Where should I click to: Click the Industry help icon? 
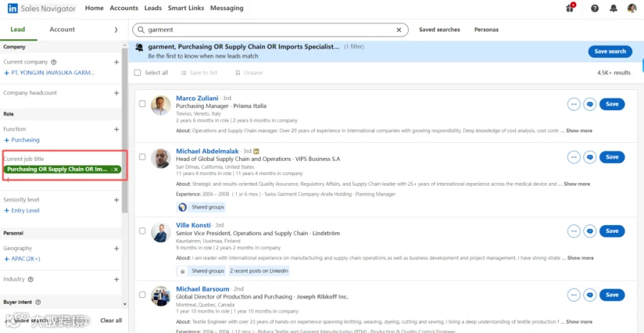tap(30, 279)
